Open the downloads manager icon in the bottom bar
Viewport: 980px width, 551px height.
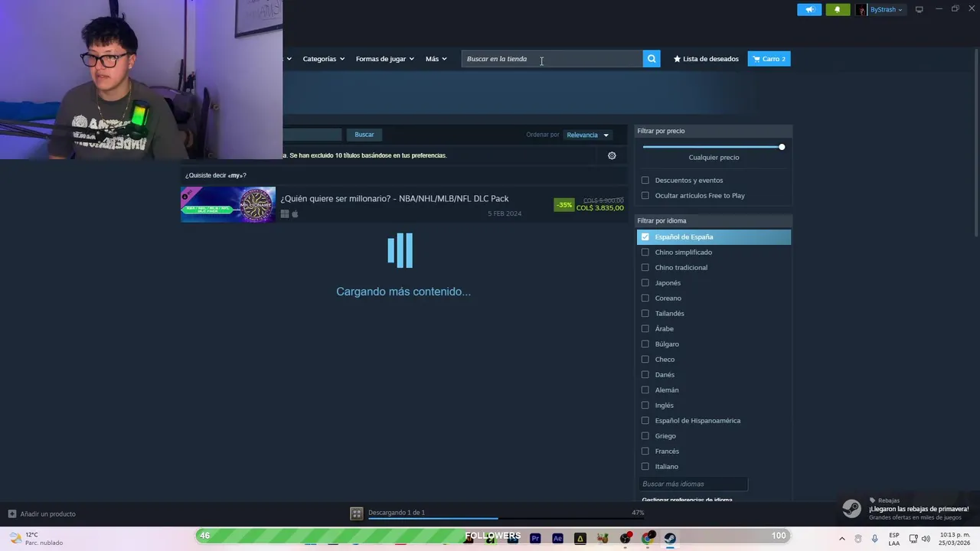tap(356, 514)
